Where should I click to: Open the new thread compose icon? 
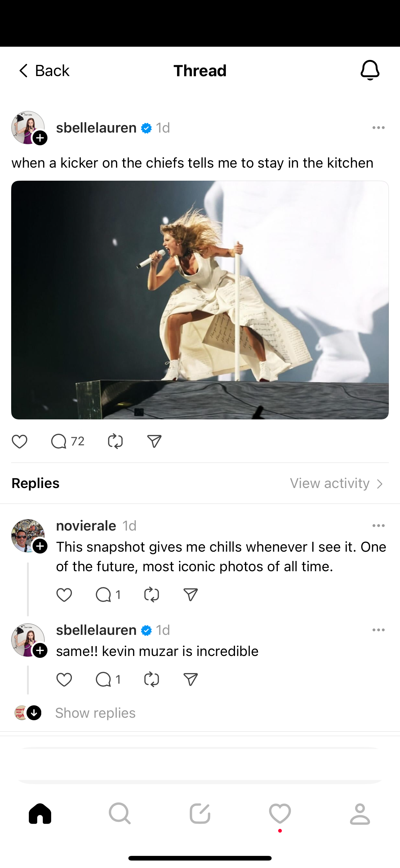pyautogui.click(x=200, y=813)
